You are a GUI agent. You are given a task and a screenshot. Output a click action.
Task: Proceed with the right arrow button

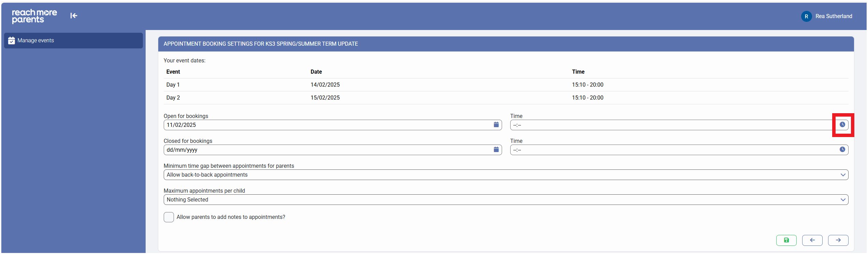[838, 240]
